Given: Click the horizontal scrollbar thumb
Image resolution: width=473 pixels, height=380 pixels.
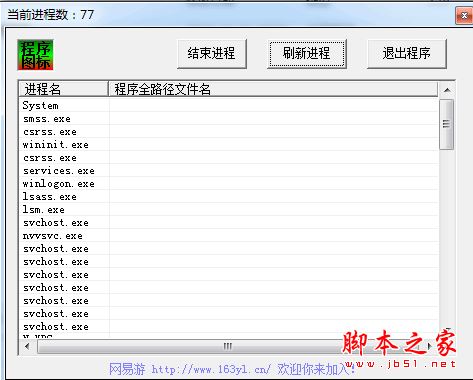Looking at the screenshot, I should [x=228, y=346].
